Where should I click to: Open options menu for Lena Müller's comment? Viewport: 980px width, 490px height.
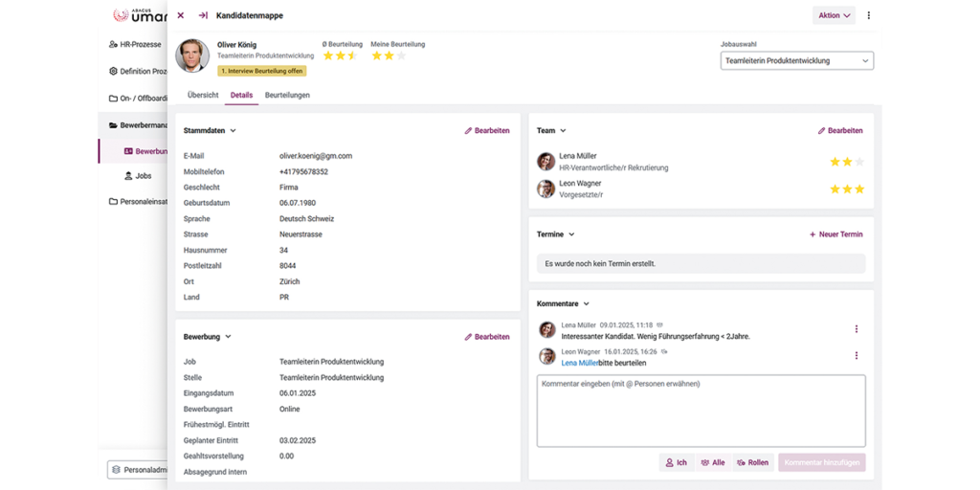[x=856, y=329]
